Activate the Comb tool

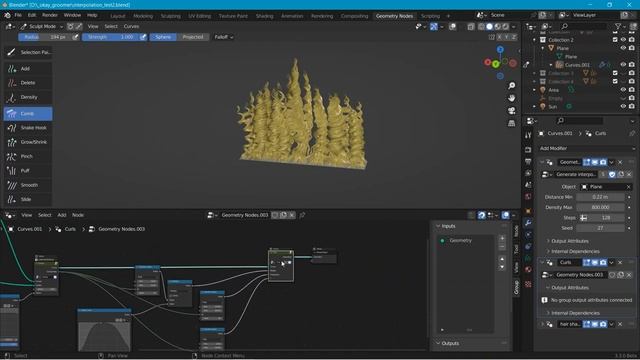point(28,113)
